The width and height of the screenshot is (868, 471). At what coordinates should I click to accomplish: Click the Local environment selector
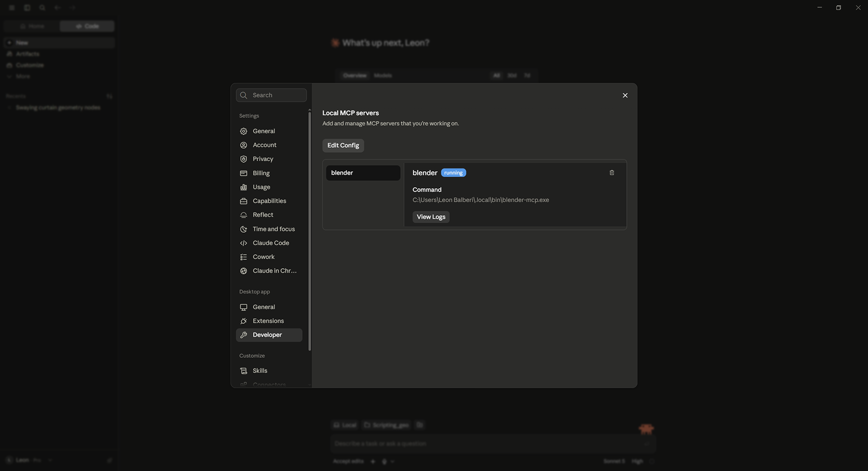(x=345, y=425)
